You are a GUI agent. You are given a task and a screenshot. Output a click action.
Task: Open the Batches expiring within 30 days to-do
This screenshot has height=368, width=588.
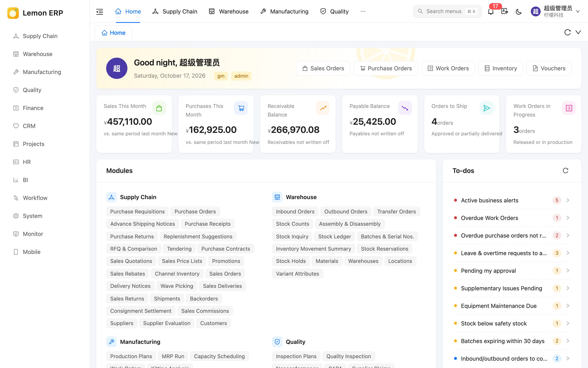512,341
